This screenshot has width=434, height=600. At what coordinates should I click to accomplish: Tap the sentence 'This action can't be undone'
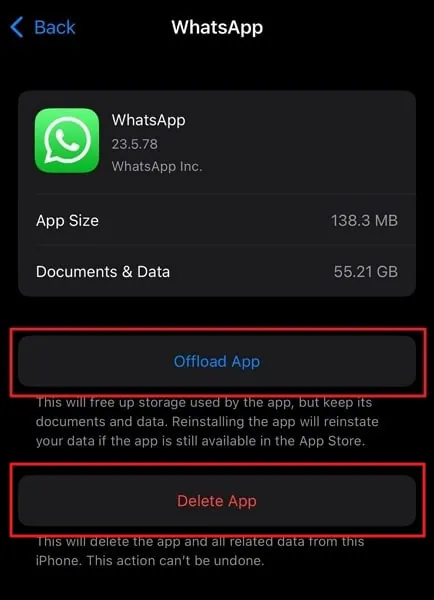175,561
